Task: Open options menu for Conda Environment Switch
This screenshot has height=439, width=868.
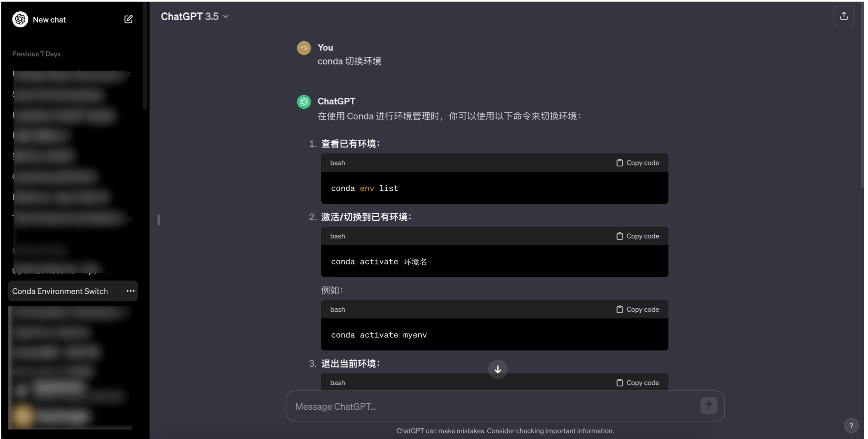Action: [130, 291]
